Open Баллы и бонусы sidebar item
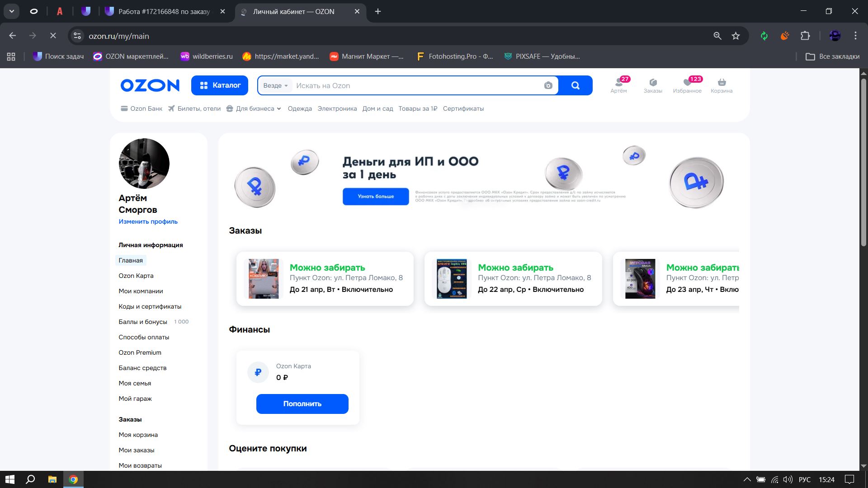This screenshot has height=488, width=868. tap(143, 322)
